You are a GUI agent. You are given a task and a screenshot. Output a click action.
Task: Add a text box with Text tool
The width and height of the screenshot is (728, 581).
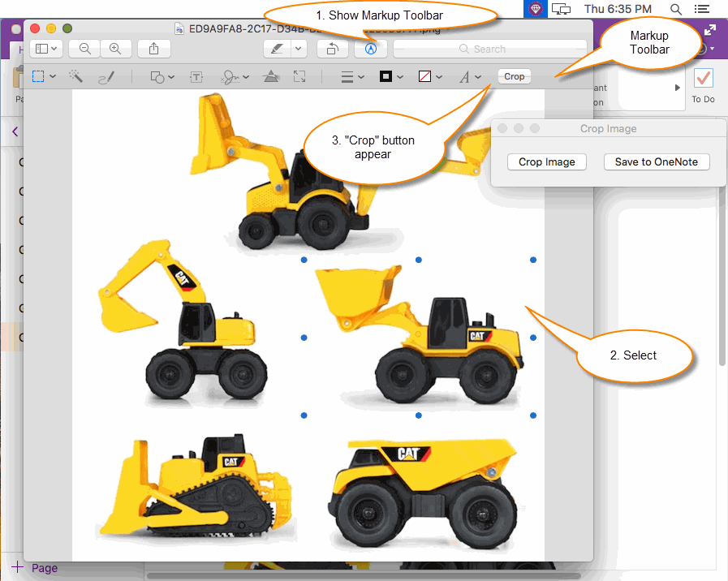(x=196, y=77)
